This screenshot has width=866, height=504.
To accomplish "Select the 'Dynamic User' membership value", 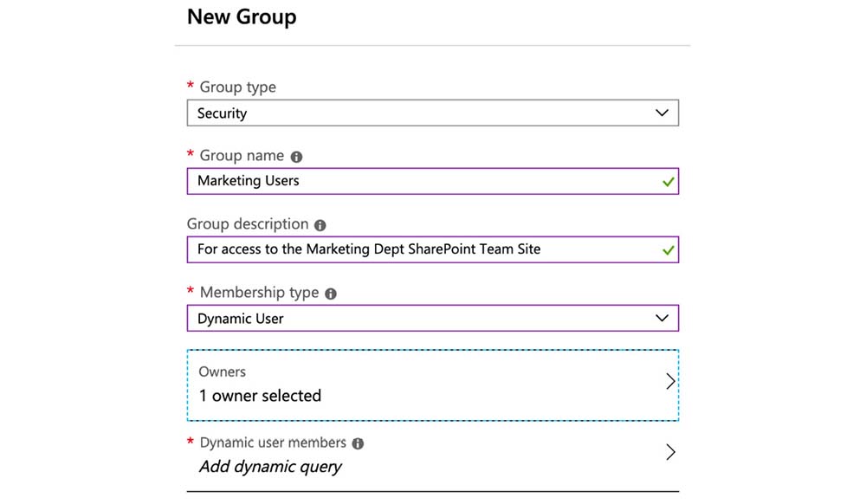I will coord(241,319).
